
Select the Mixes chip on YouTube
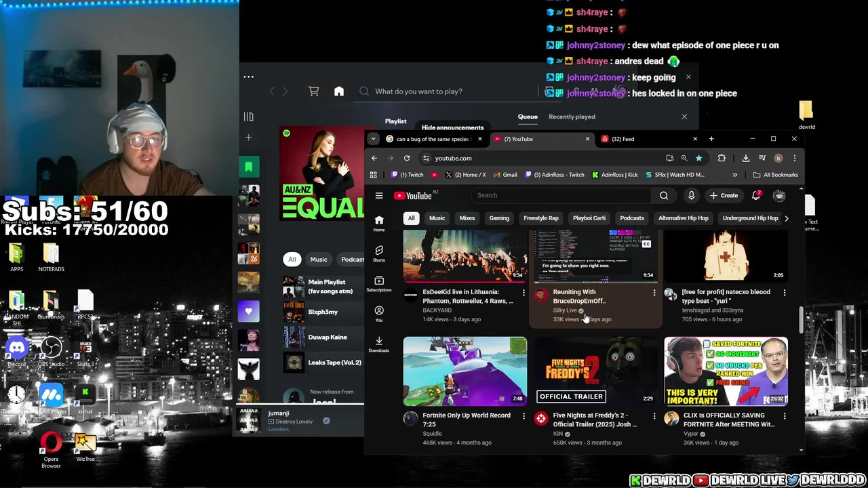(x=467, y=218)
